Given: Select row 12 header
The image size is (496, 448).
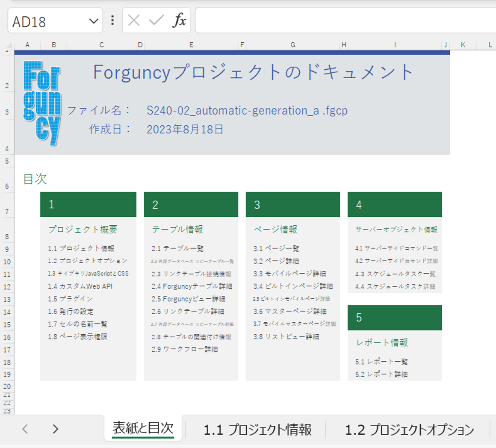Looking at the screenshot, I should 7,287.
